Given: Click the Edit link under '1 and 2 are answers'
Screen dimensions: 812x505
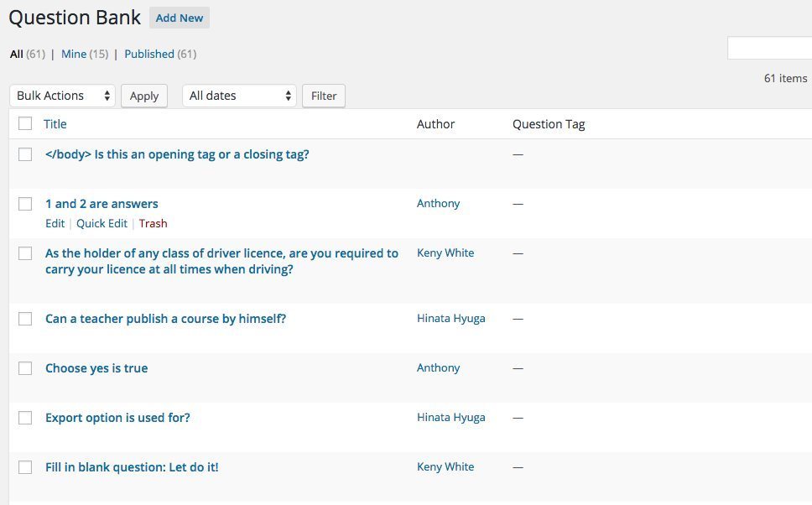Looking at the screenshot, I should coord(55,223).
